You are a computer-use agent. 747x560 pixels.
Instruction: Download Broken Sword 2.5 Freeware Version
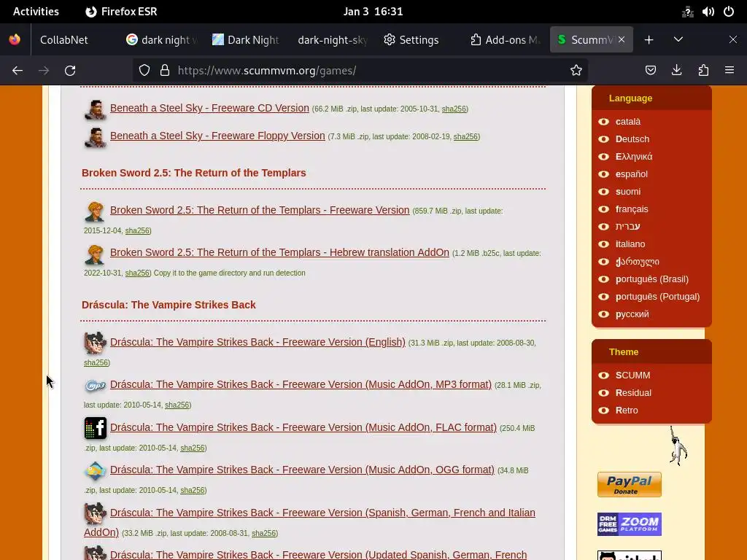260,210
